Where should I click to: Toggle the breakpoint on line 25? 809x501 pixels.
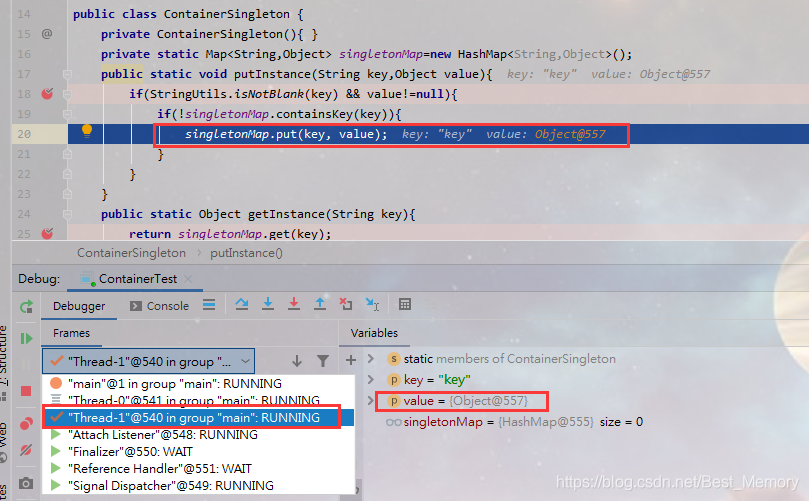pyautogui.click(x=47, y=234)
